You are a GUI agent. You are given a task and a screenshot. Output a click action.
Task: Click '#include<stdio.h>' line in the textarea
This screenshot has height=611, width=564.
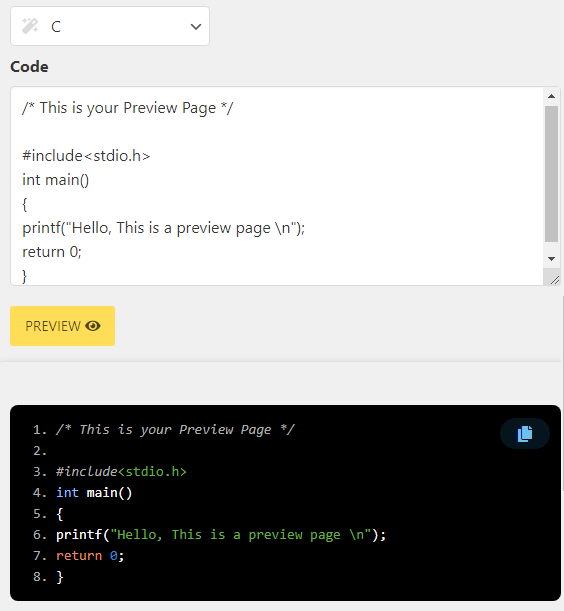(x=86, y=156)
